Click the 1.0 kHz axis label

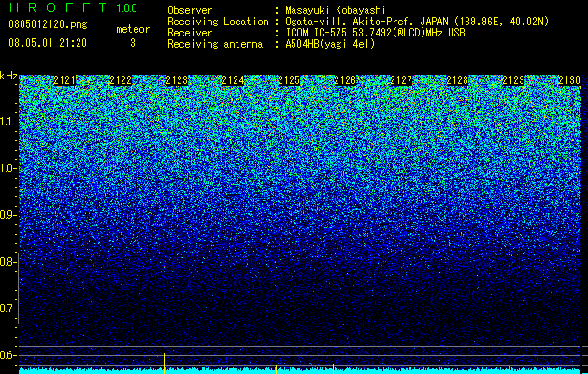(7, 168)
